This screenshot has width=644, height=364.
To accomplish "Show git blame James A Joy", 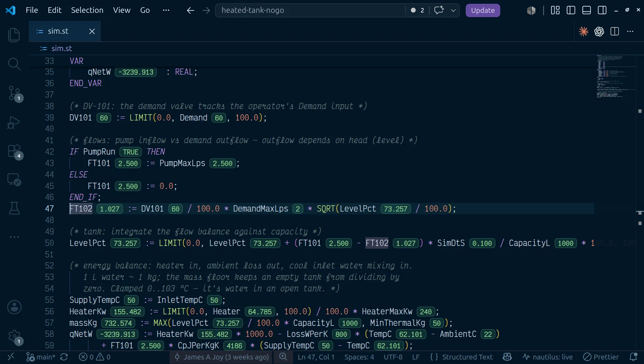I will click(x=222, y=357).
